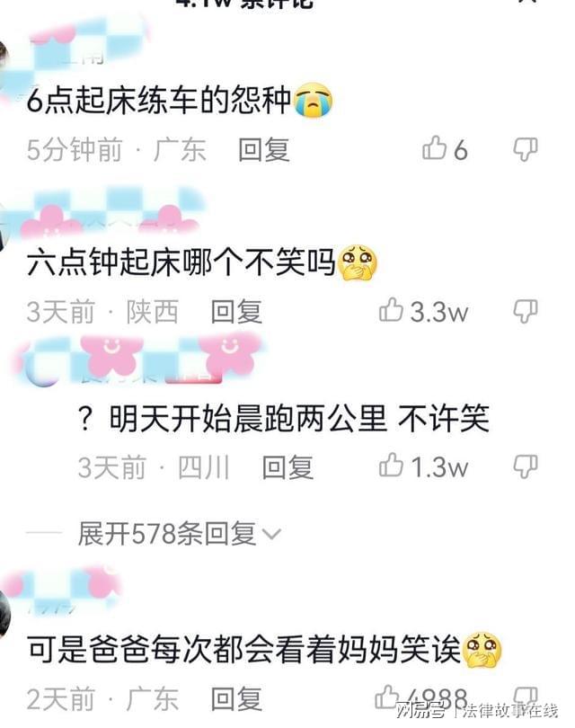The height and width of the screenshot is (728, 575).
Task: Open avatar of the 晨跑两公里 replier
Action: (43, 369)
